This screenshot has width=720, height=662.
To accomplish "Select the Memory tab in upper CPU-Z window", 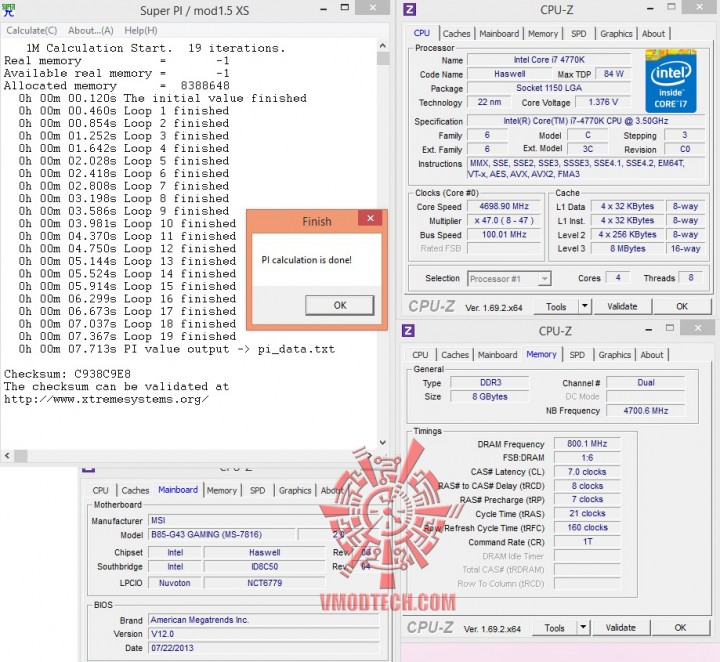I will coord(543,34).
